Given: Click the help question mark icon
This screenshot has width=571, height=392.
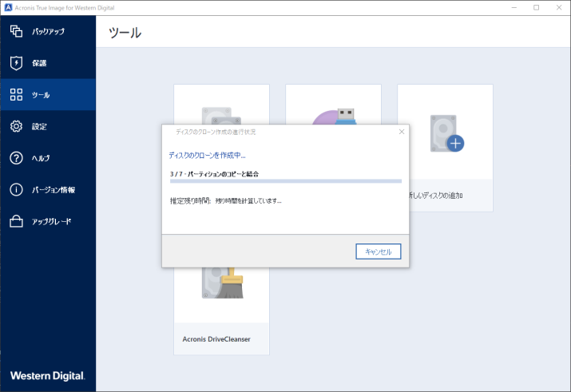Looking at the screenshot, I should (16, 158).
